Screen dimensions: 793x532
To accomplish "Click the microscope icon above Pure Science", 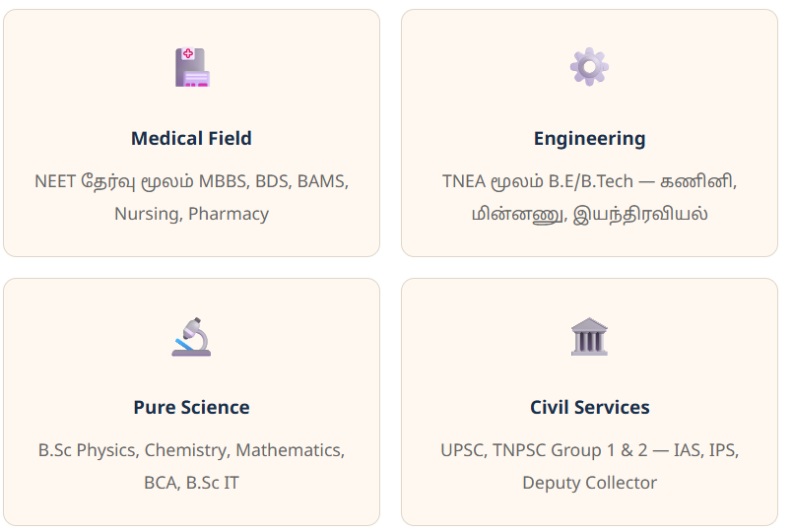I will [x=191, y=337].
